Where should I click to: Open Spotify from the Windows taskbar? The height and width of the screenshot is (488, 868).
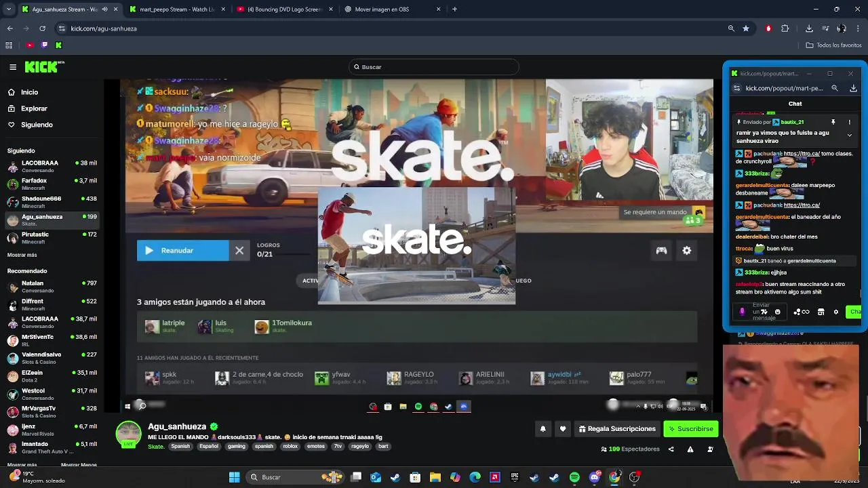[574, 477]
